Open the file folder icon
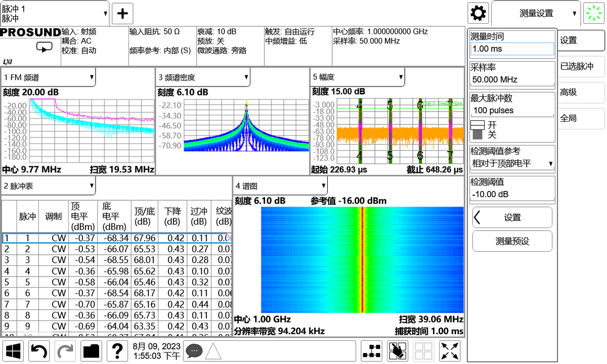607x364 pixels. 92,350
